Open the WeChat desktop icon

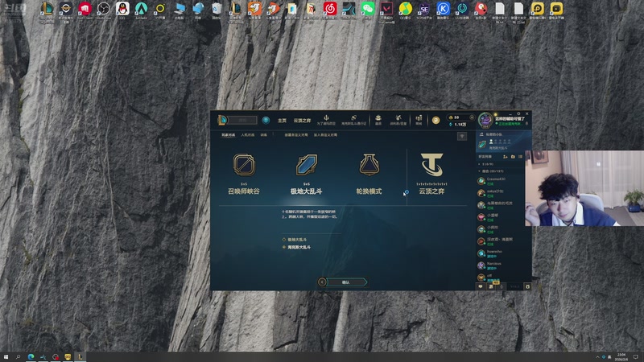click(x=368, y=8)
